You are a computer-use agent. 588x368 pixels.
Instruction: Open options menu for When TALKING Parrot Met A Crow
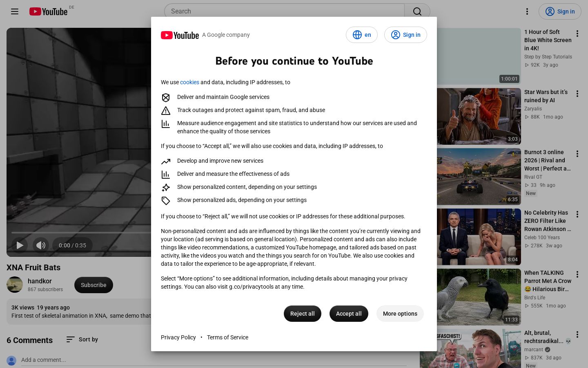tap(577, 274)
